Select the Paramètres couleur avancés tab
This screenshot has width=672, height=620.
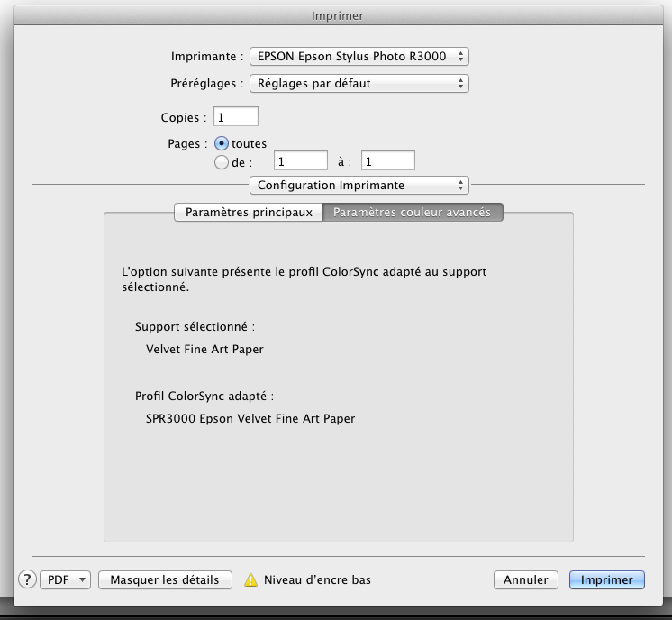pyautogui.click(x=412, y=213)
